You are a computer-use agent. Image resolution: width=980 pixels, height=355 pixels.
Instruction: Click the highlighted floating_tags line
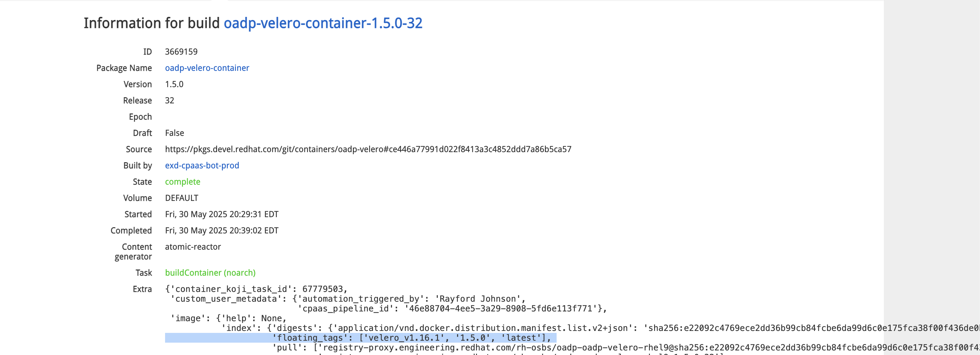tap(411, 338)
